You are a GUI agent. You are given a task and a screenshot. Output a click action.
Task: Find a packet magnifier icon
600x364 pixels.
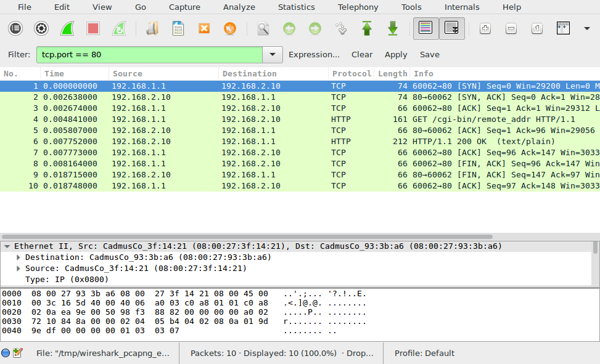[263, 28]
